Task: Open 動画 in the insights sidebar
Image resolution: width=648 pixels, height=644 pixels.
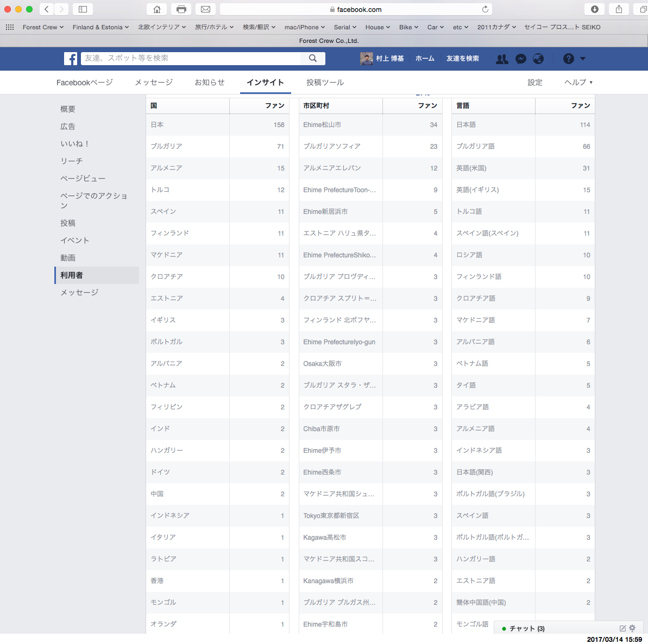Action: coord(68,258)
